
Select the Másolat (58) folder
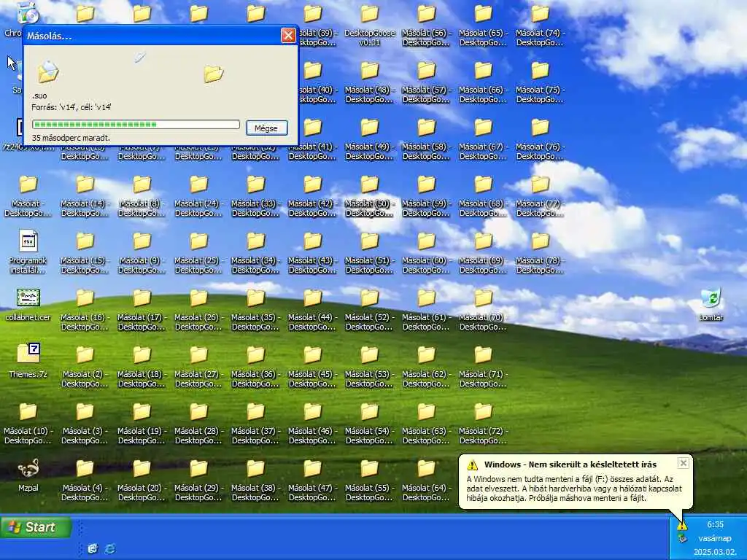click(426, 139)
